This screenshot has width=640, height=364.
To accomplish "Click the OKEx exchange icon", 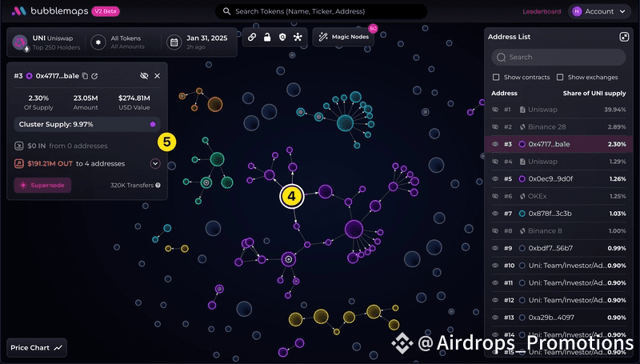I will point(522,196).
